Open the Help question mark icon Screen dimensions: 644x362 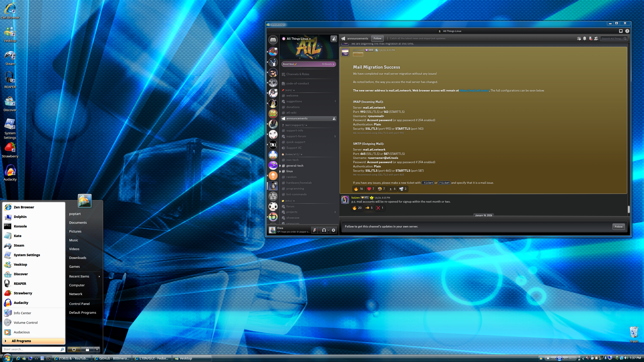click(x=627, y=31)
